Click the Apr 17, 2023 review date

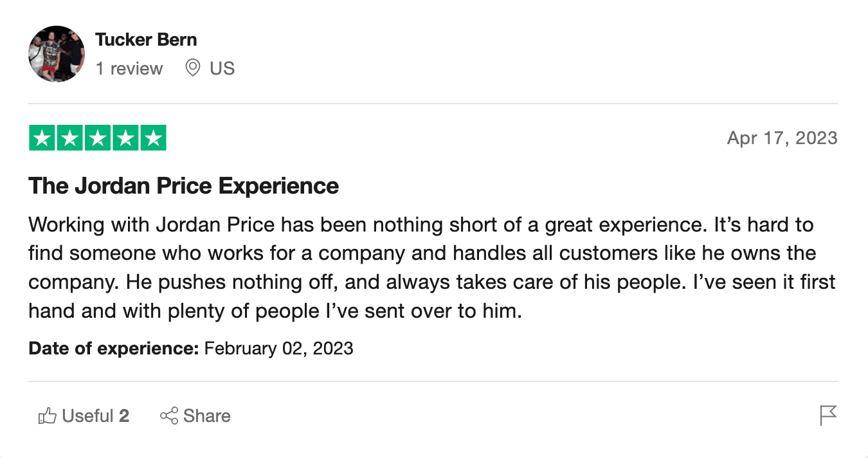782,138
